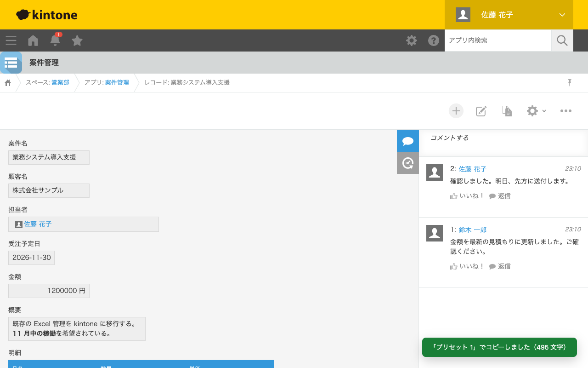This screenshot has width=588, height=368.
Task: Click the 案件管理 app list icon
Action: point(11,63)
